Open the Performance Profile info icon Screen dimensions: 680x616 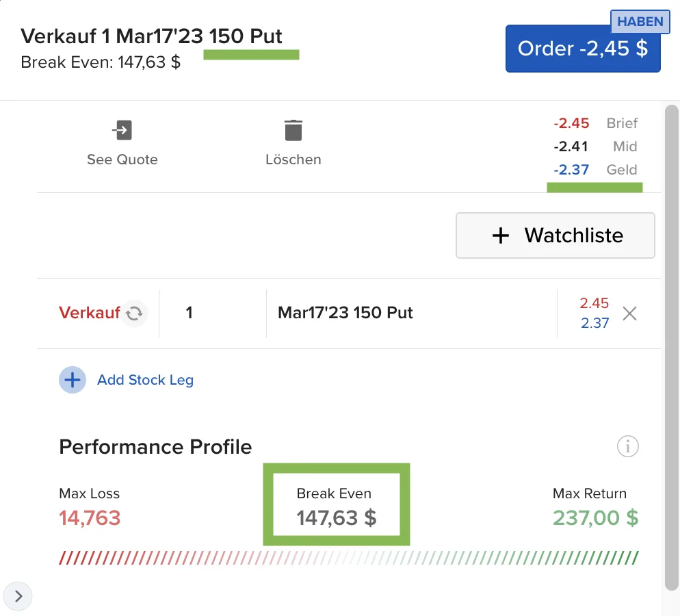(627, 446)
